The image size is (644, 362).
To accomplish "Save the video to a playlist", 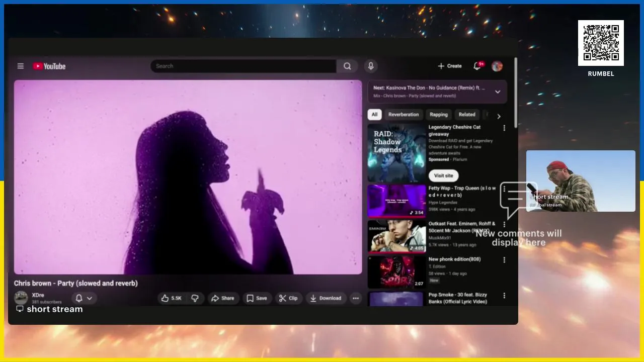I will [x=257, y=298].
